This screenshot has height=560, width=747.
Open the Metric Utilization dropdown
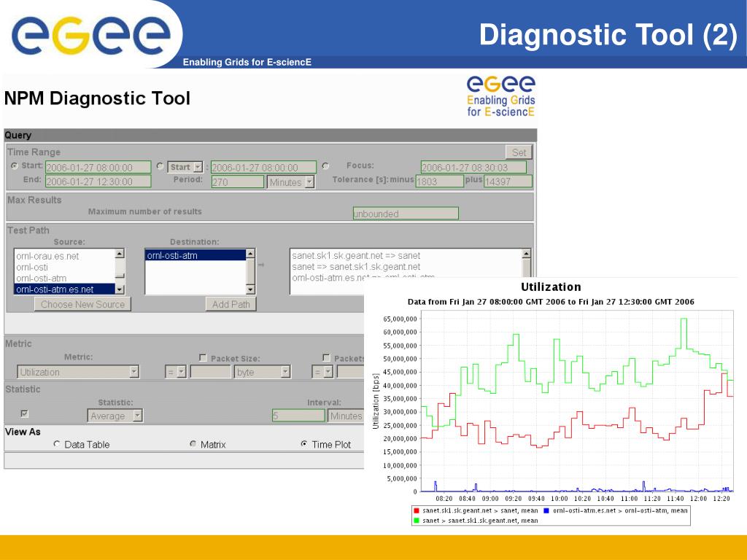pos(78,372)
